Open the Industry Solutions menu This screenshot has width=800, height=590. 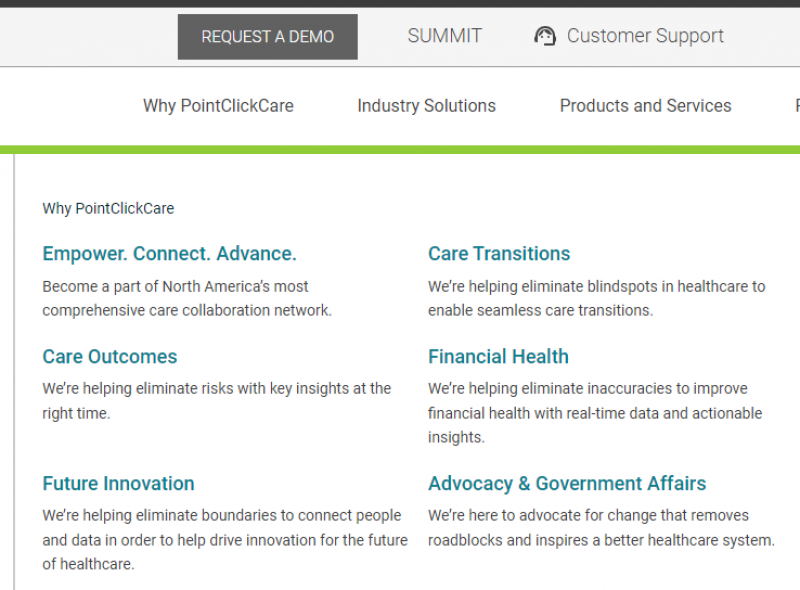[x=426, y=105]
